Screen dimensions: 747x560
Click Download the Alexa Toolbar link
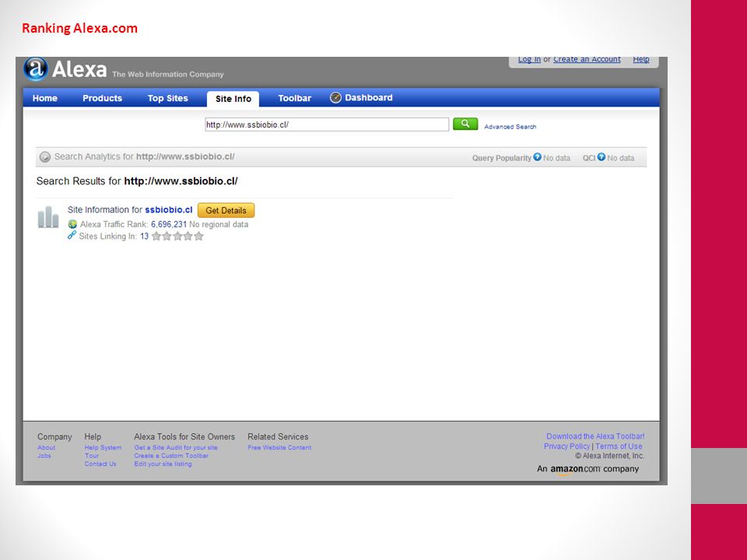[595, 436]
